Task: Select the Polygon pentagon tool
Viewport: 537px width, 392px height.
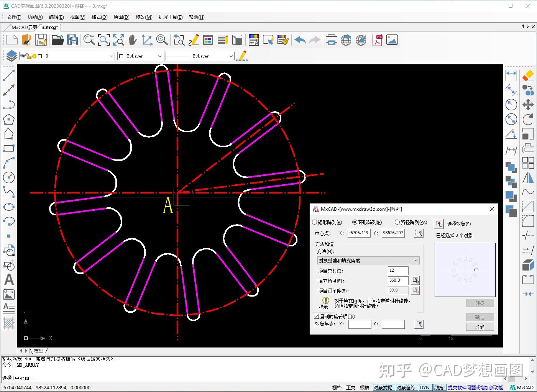Action: point(8,119)
